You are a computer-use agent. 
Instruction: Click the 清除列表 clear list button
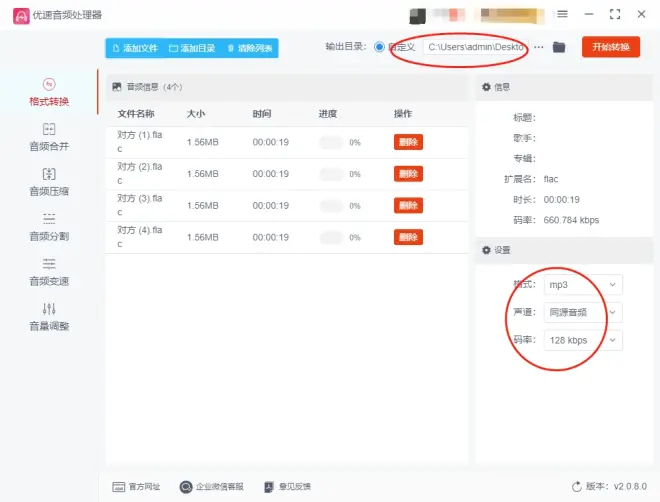250,48
